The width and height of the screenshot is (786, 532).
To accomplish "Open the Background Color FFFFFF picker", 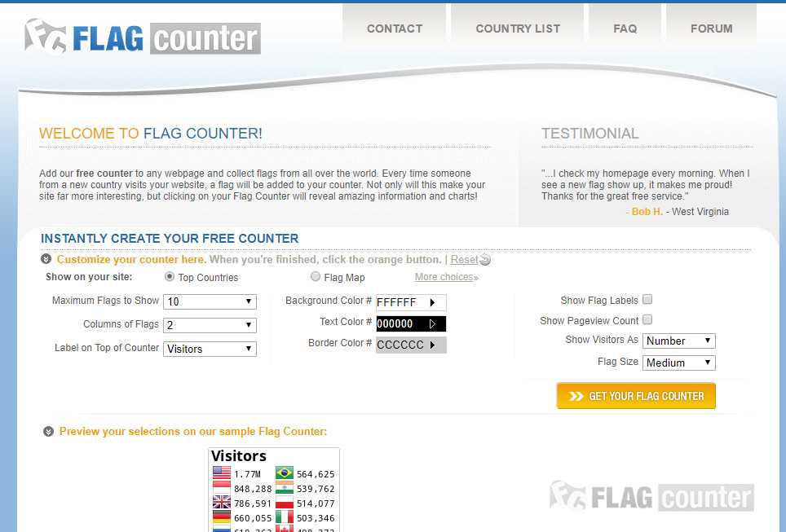I will [x=411, y=302].
